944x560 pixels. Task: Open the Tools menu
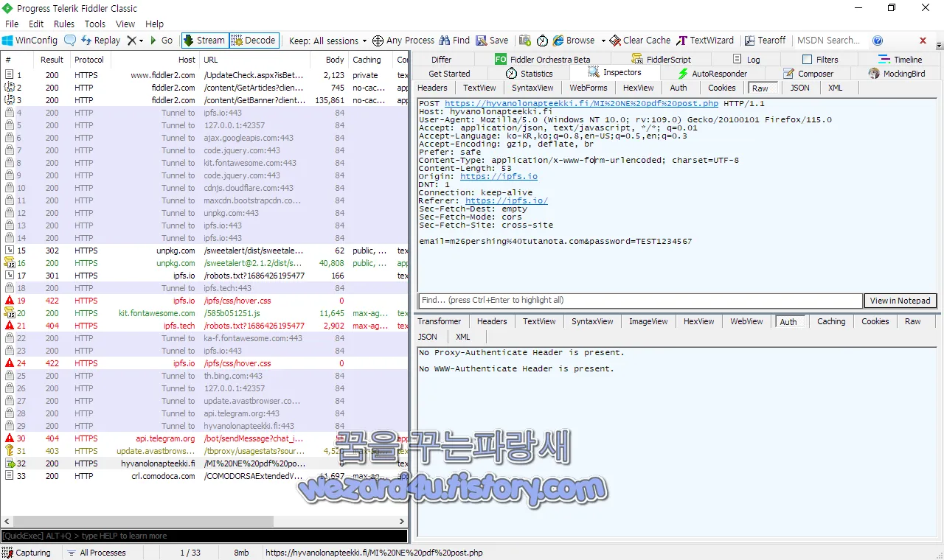click(95, 24)
